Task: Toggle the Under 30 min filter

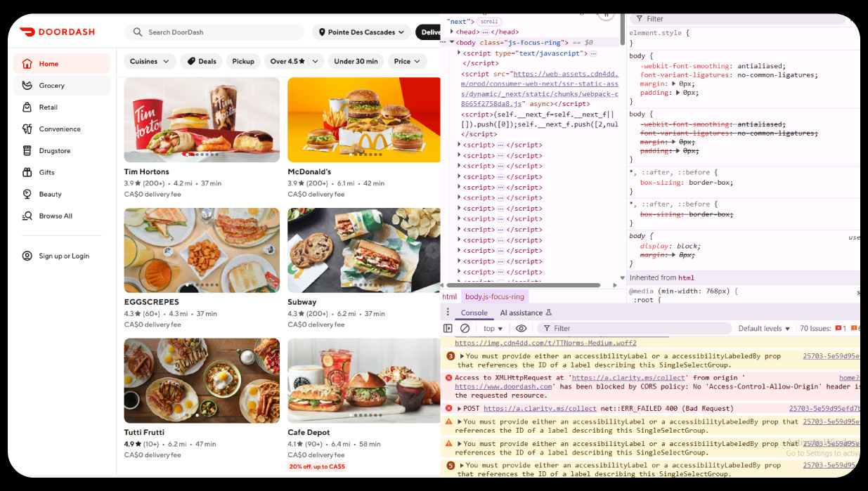Action: tap(356, 62)
